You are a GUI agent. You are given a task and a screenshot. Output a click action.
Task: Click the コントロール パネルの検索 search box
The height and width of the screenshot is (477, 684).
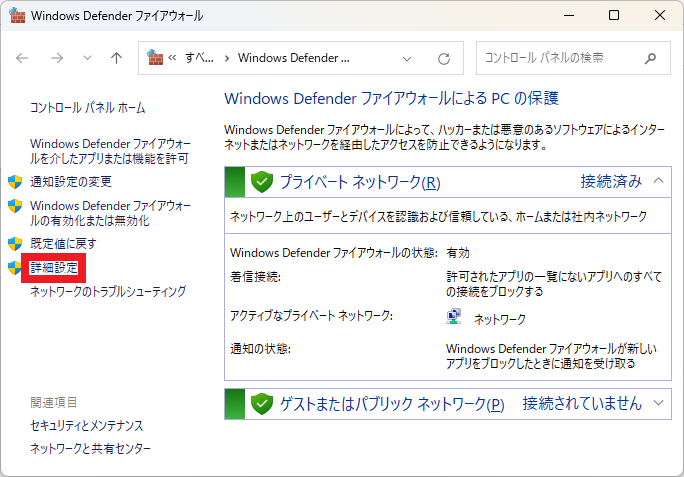pos(573,58)
